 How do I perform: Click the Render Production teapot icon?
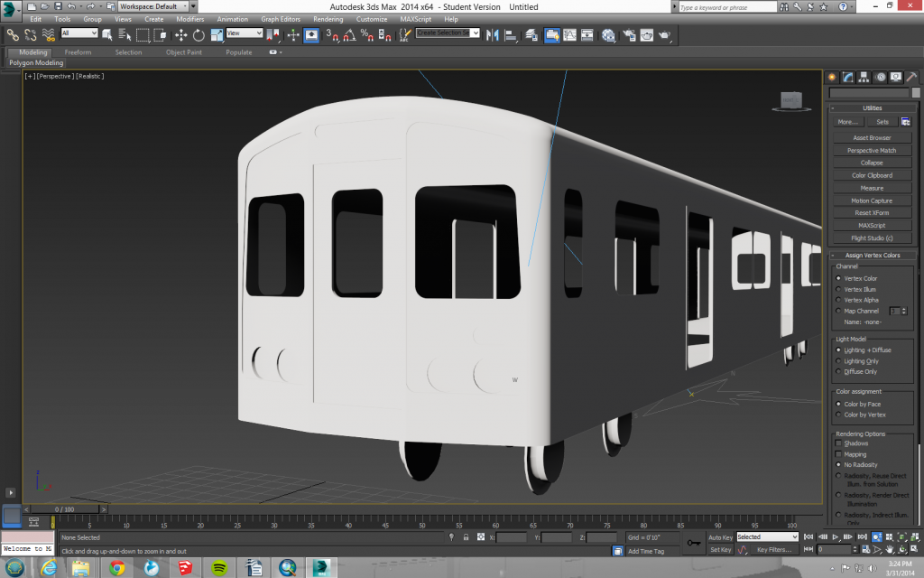665,35
